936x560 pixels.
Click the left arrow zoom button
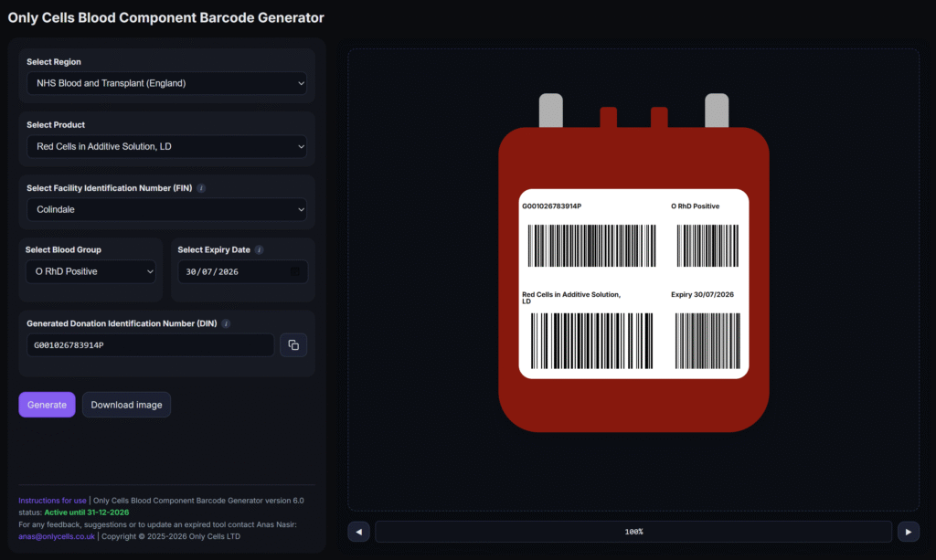coord(358,532)
